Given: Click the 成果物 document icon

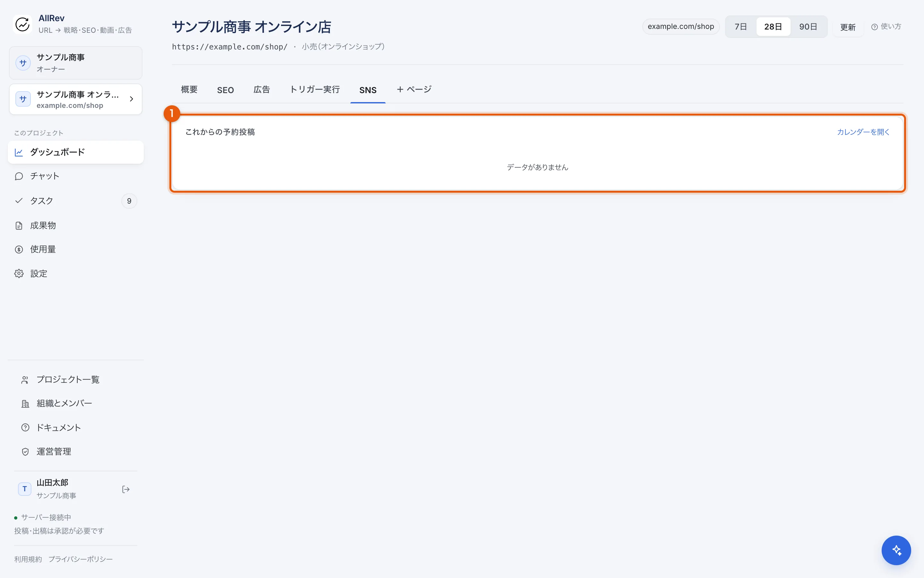Looking at the screenshot, I should tap(19, 225).
